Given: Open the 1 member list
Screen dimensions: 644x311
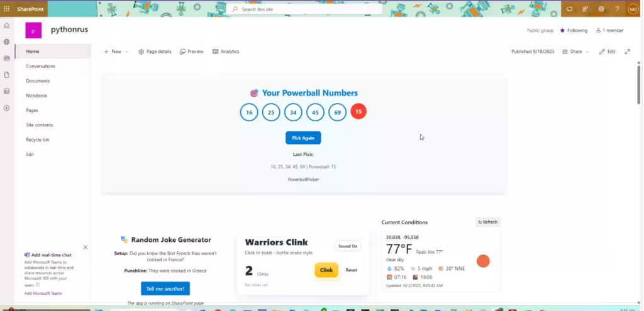Looking at the screenshot, I should click(x=610, y=30).
